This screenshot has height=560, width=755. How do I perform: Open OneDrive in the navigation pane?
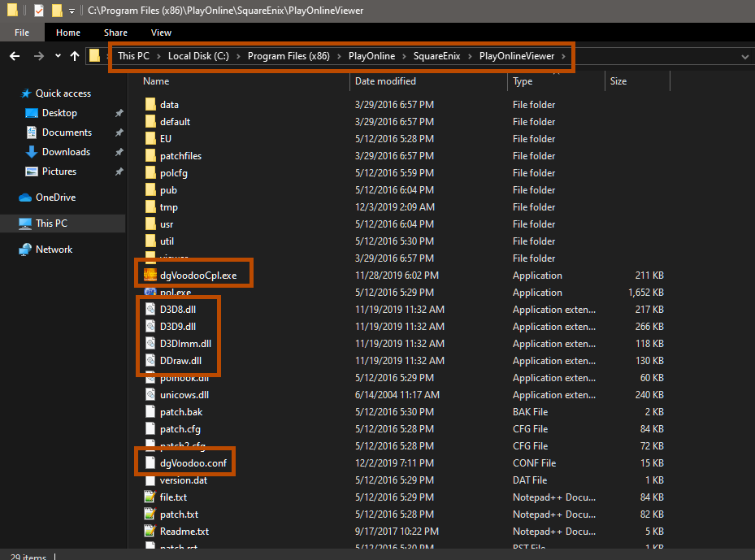(54, 198)
